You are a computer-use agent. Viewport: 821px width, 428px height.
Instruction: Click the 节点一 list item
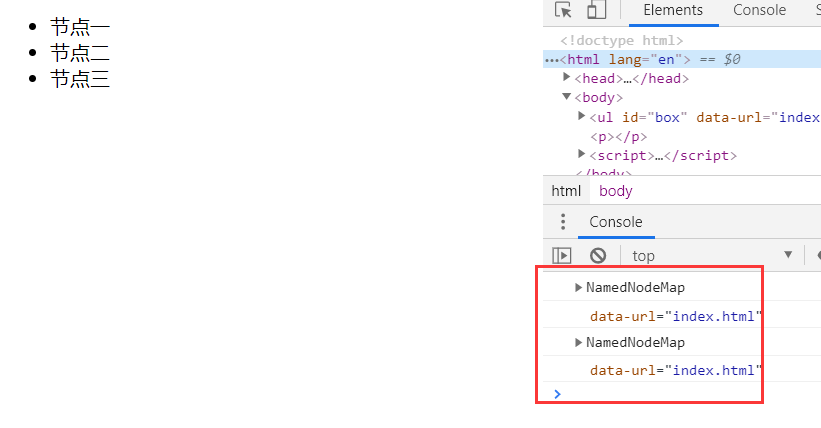[x=80, y=27]
